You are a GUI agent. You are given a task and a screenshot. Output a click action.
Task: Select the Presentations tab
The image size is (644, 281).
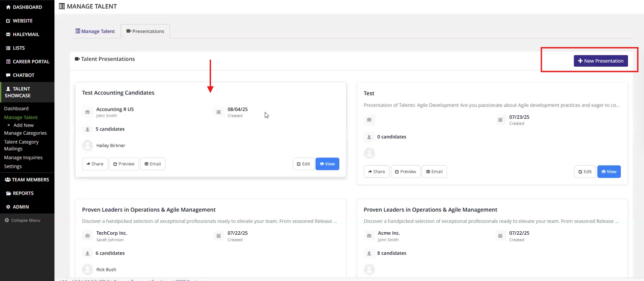click(145, 31)
